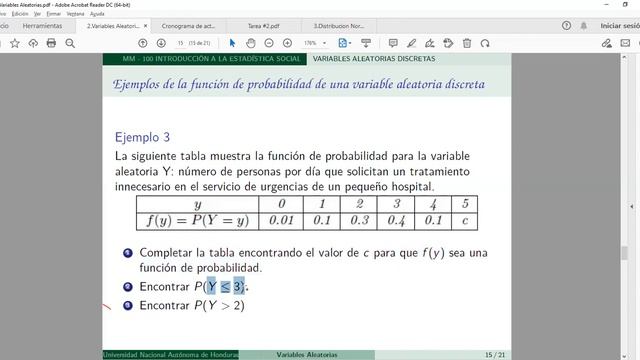Go to the next page arrow
640x360 pixels.
(161, 43)
